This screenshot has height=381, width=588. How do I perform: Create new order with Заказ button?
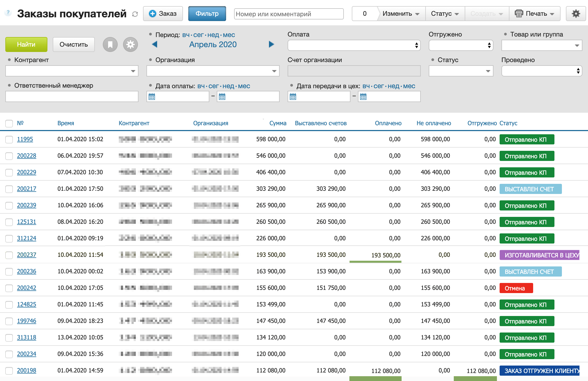(x=163, y=14)
